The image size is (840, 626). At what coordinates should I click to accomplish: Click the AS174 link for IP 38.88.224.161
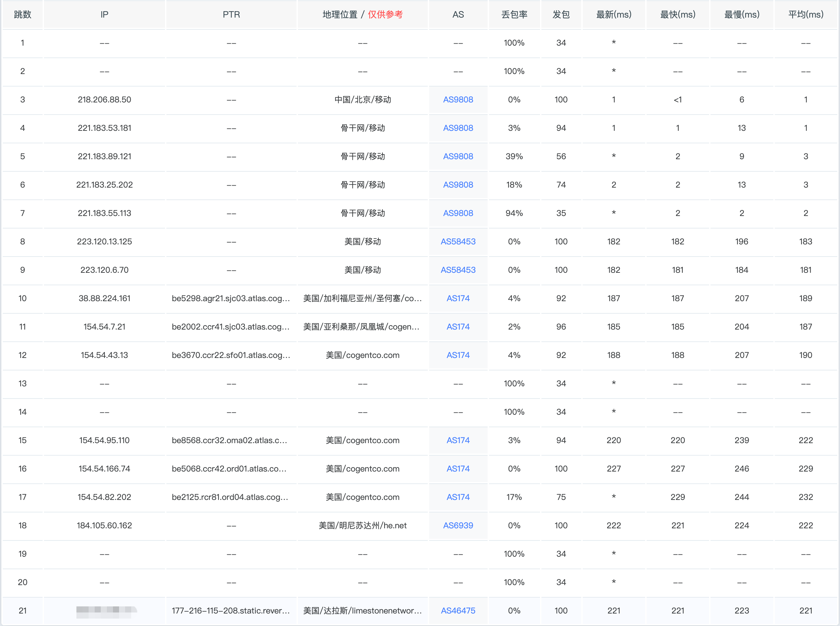point(458,298)
